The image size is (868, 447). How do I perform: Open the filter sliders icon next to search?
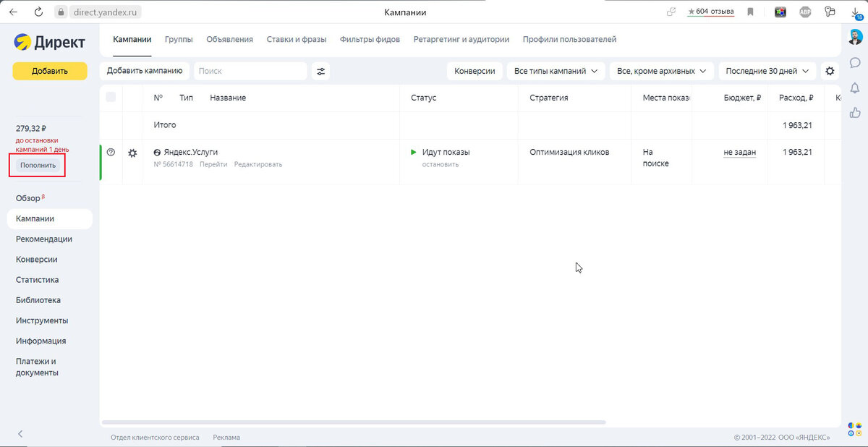point(321,71)
